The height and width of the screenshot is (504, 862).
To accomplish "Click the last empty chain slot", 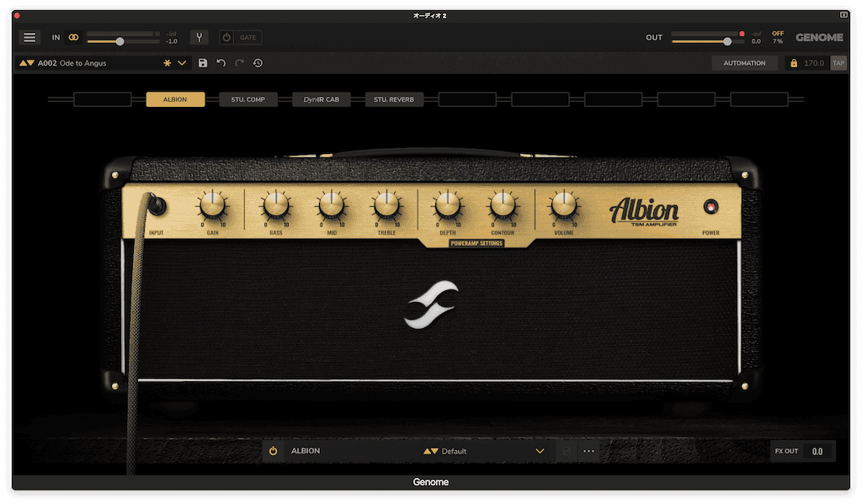I will tap(759, 99).
